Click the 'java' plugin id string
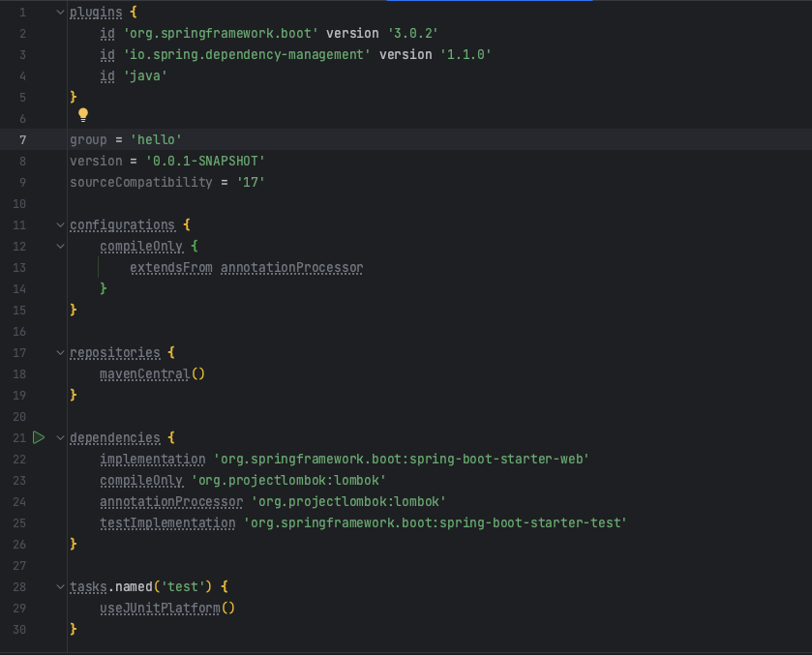Viewport: 812px width, 655px height. (145, 75)
